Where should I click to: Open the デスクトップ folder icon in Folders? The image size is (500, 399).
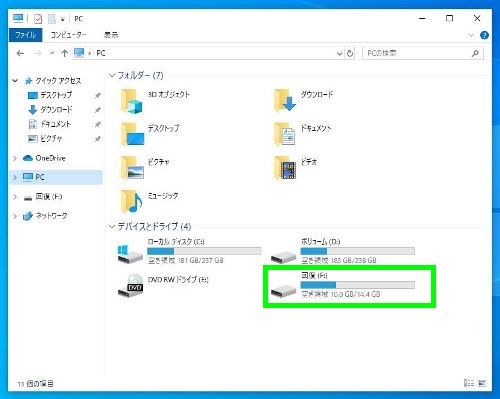133,135
